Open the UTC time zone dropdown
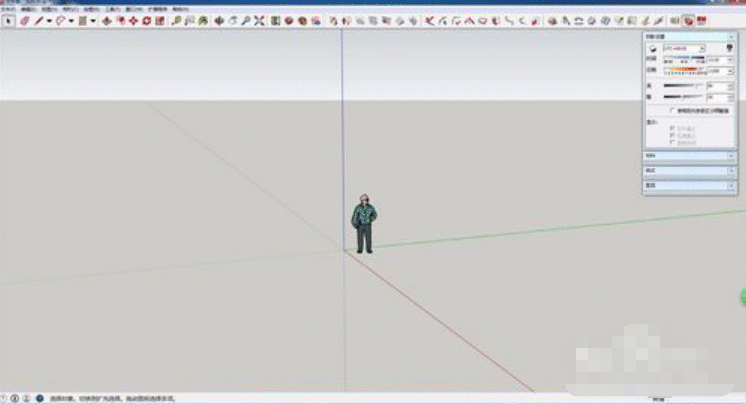Screen dimensions: 746x404 702,48
